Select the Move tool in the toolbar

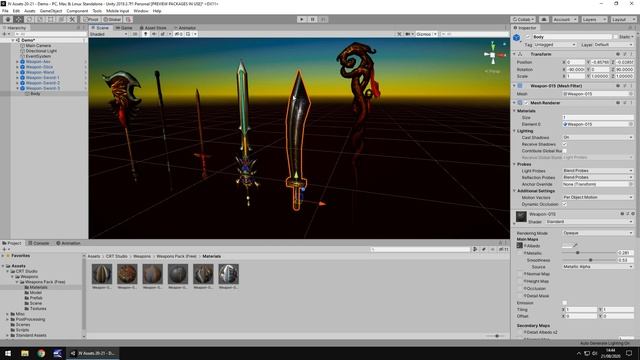point(18,19)
